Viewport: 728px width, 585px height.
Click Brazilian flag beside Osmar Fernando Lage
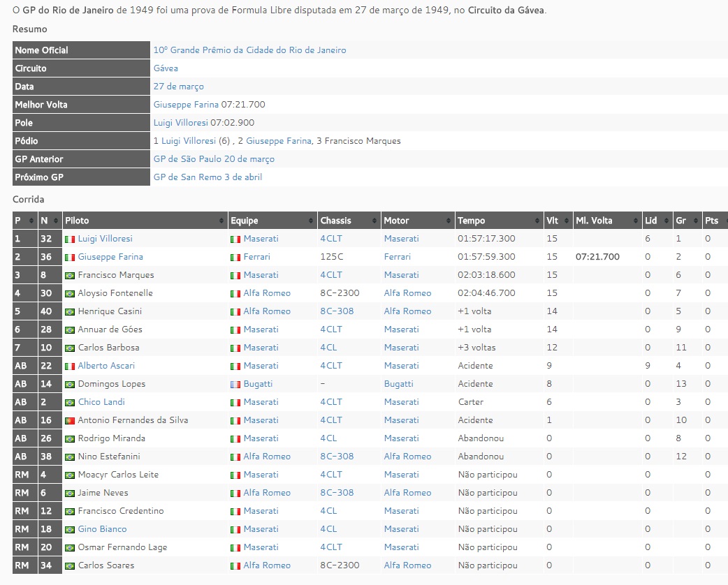(70, 548)
